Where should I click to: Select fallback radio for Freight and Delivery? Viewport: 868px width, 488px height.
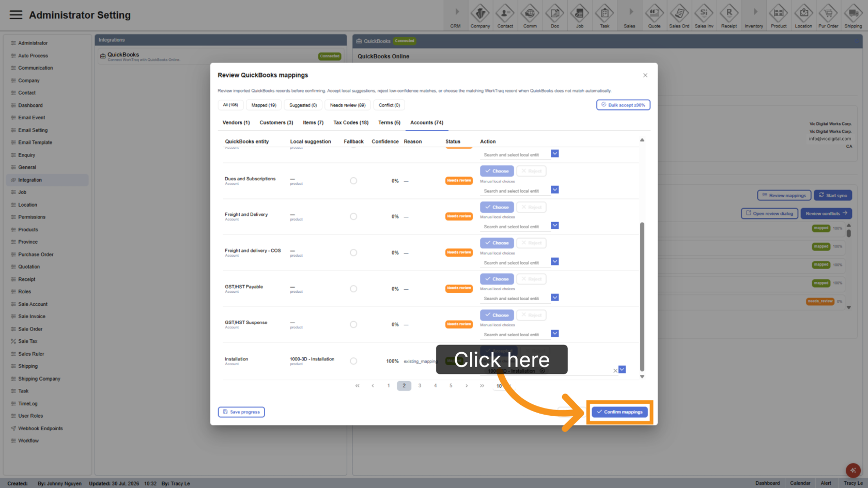pos(353,216)
